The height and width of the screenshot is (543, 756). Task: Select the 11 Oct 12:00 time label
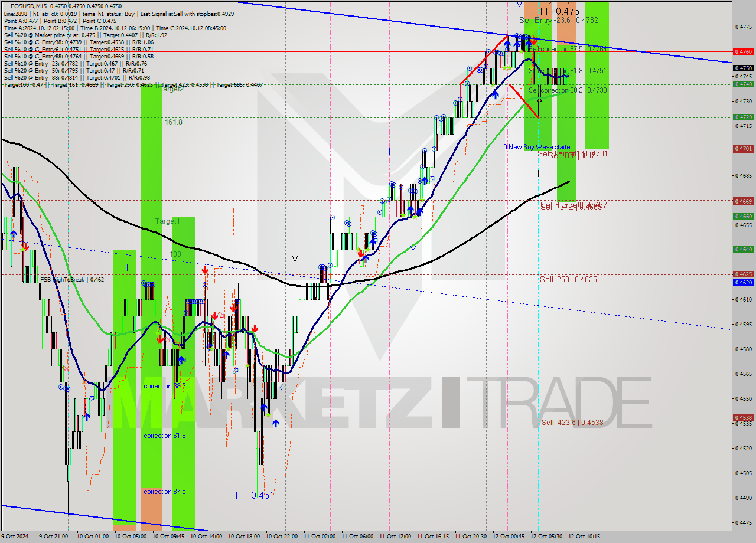(394, 537)
